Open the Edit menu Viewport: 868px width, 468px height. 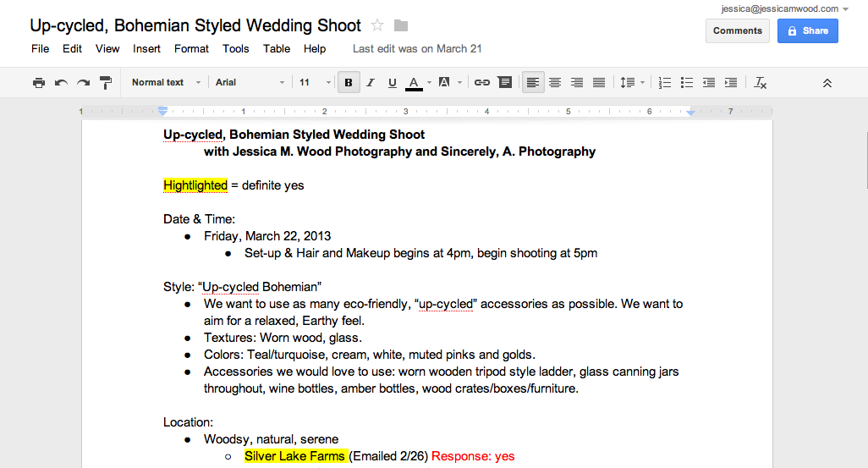point(72,49)
